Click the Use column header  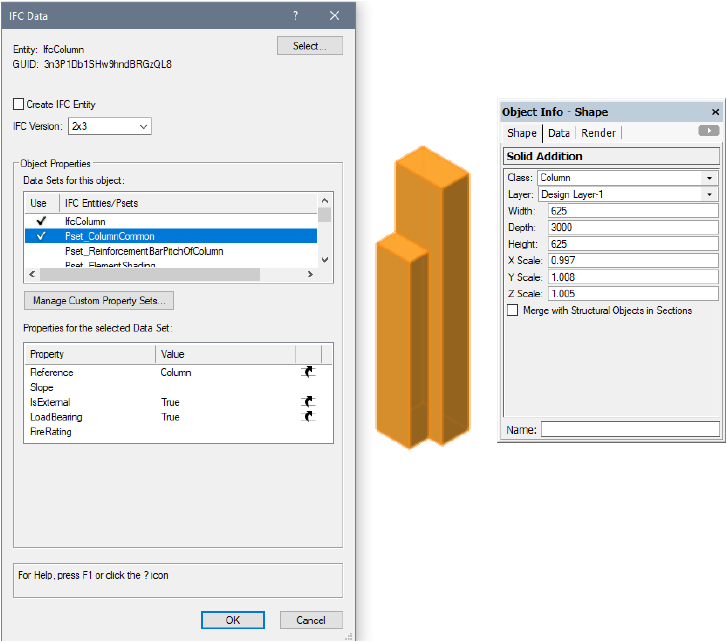(x=42, y=203)
